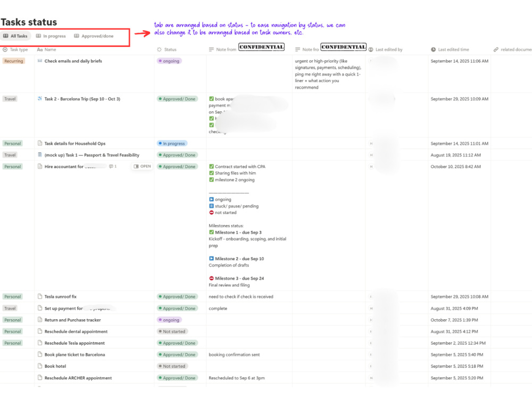Open the Return and Purchase tracker task
Viewport: 532px width, 399px height.
click(72, 320)
